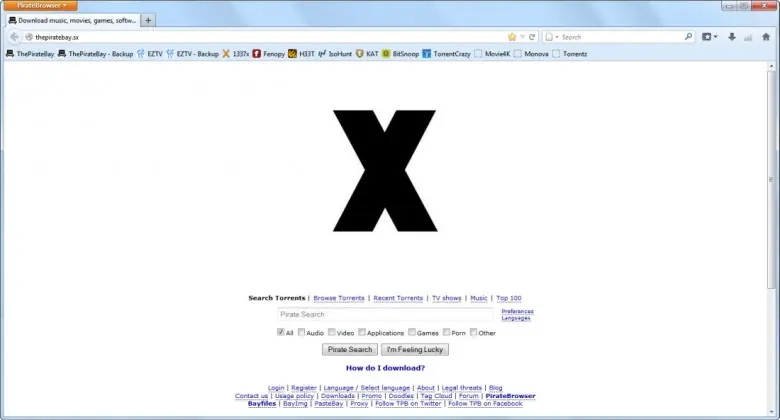Click the scrollbar up arrow

click(772, 66)
